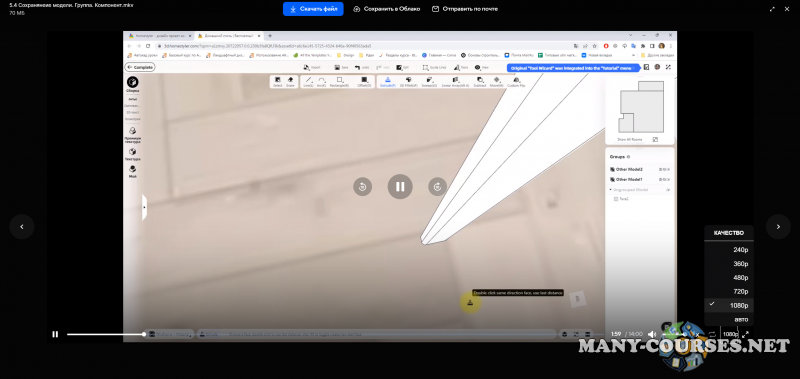Click the blue 'Скачать файл' download button
This screenshot has width=800, height=379.
(313, 9)
